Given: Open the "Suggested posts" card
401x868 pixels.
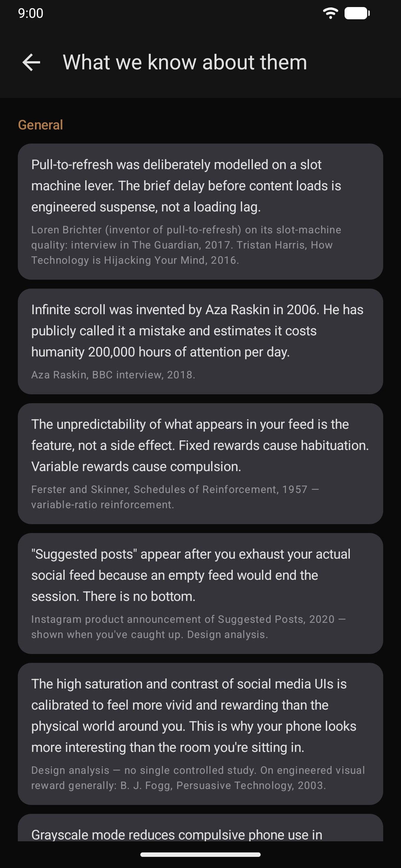Looking at the screenshot, I should pos(200,594).
